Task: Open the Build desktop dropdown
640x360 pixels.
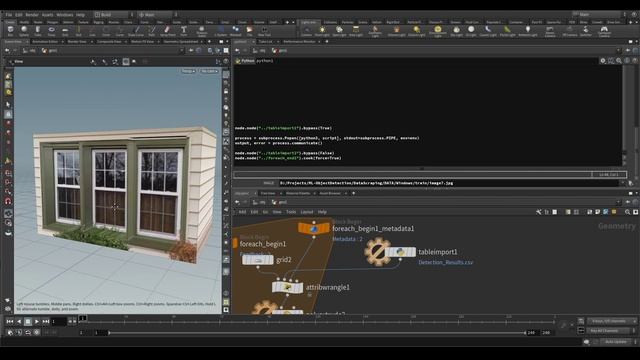Action: [x=114, y=15]
